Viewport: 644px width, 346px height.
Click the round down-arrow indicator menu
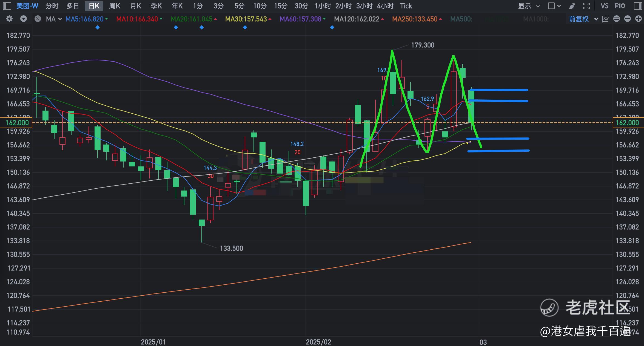(x=24, y=19)
